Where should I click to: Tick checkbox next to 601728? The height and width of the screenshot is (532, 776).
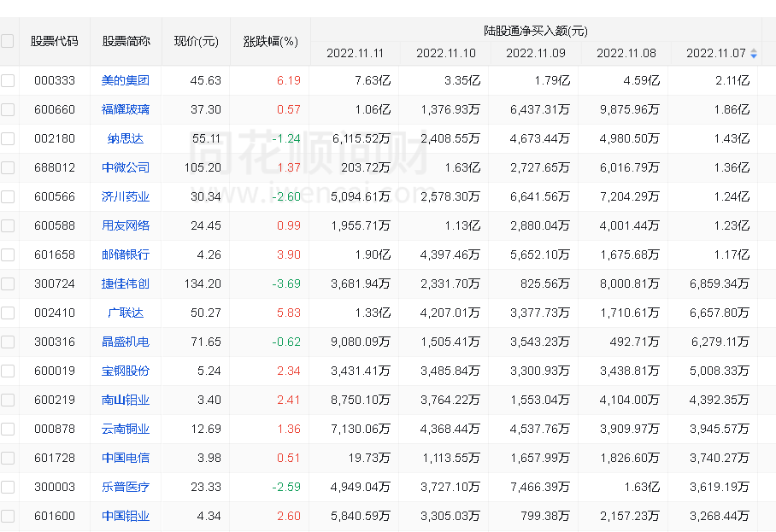pos(8,459)
